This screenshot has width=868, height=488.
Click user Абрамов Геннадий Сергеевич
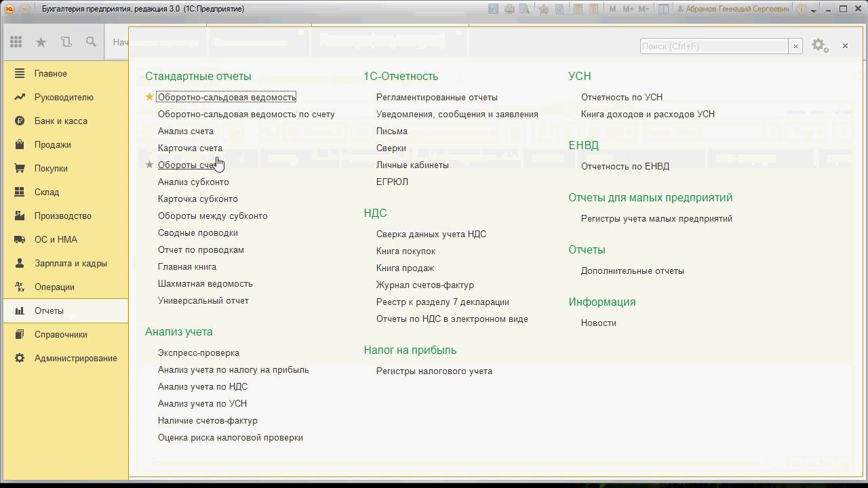click(732, 9)
